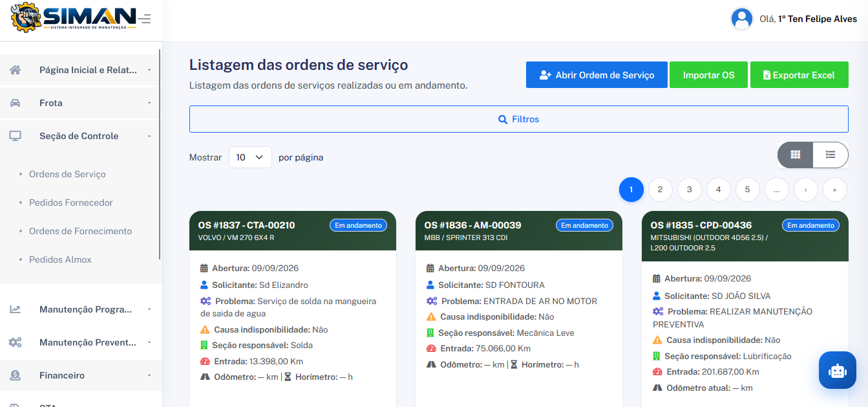Click the road icon in OS #1837 Odômetro row
Viewport: 868px width, 407px height.
point(205,377)
